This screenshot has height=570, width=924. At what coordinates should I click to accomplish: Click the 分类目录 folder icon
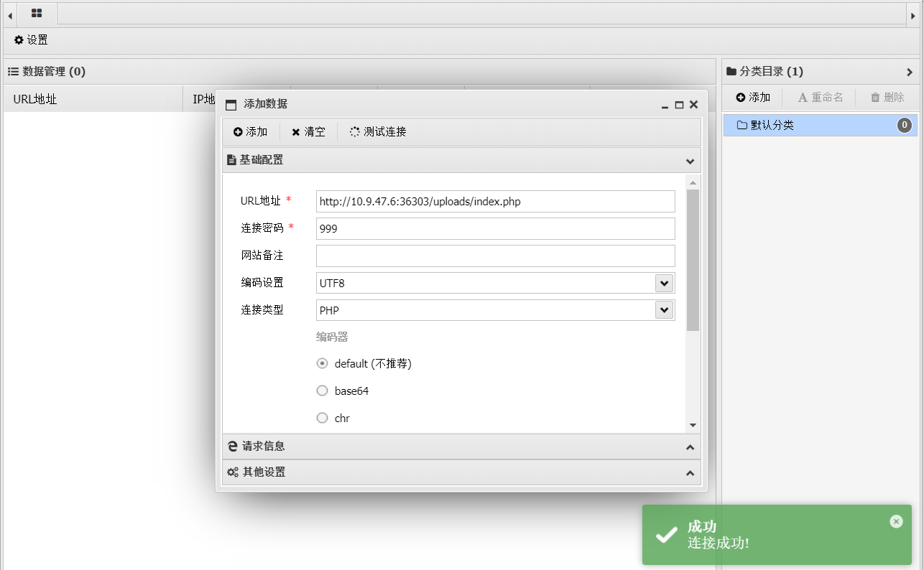tap(731, 71)
